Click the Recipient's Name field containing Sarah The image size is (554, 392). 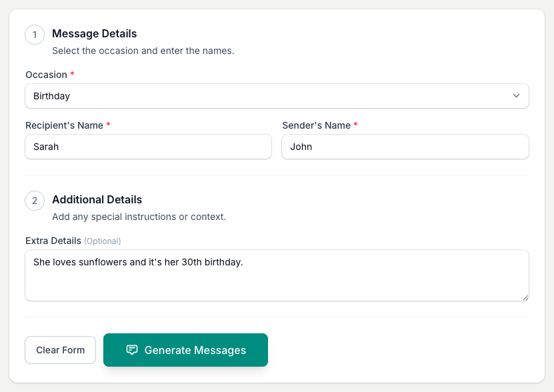[149, 147]
